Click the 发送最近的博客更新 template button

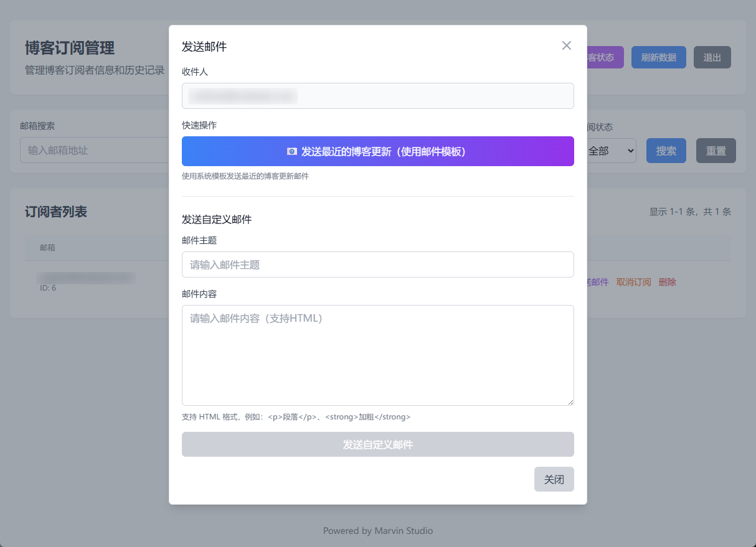point(377,151)
